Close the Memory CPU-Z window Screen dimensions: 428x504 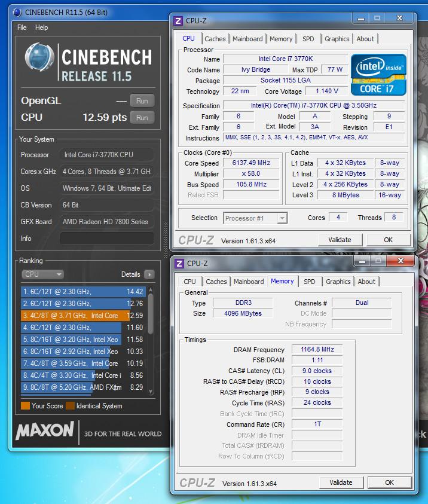click(401, 261)
